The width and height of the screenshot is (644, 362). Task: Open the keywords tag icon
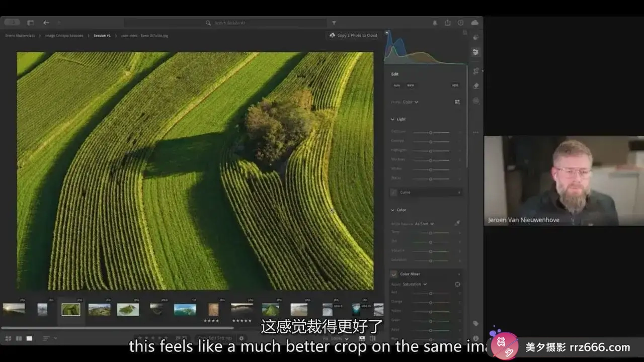[475, 323]
